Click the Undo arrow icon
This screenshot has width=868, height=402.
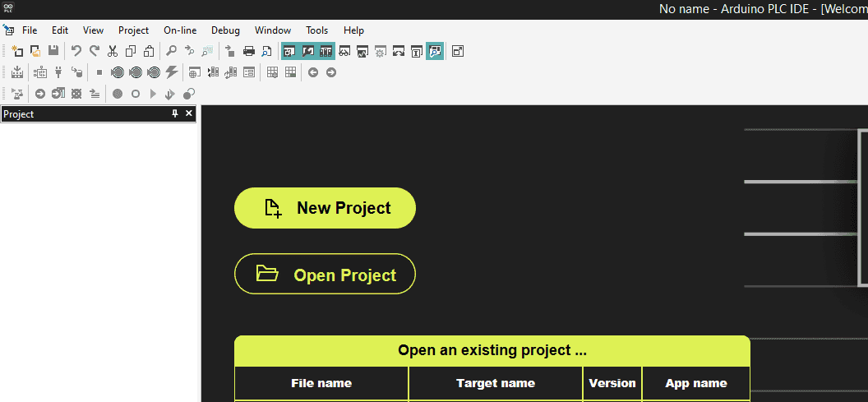click(x=76, y=51)
